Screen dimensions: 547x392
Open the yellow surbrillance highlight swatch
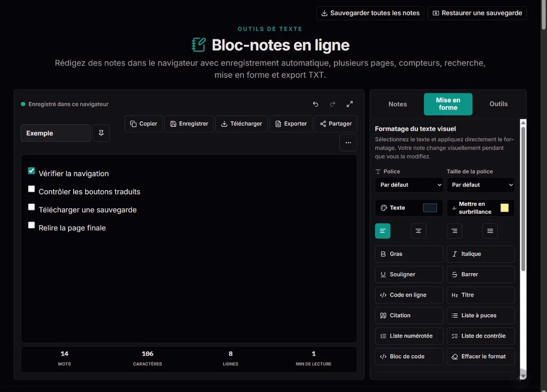click(504, 208)
